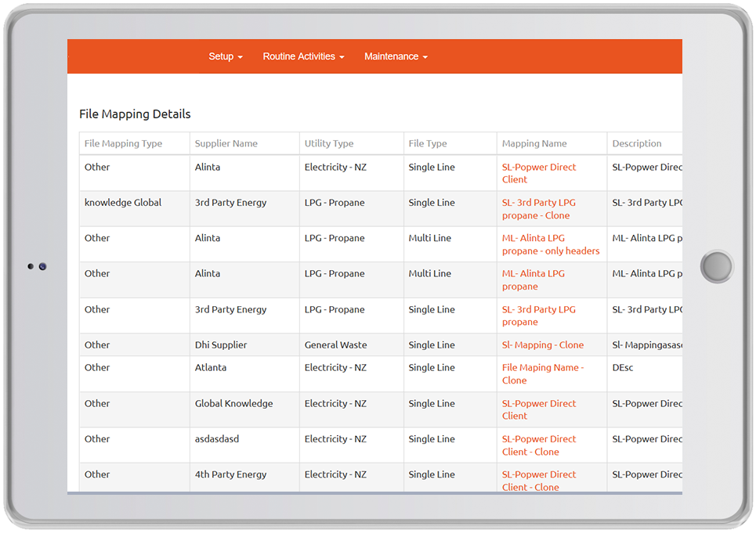Open the Routine Activities dropdown menu
Viewport: 756px width, 548px height.
303,56
